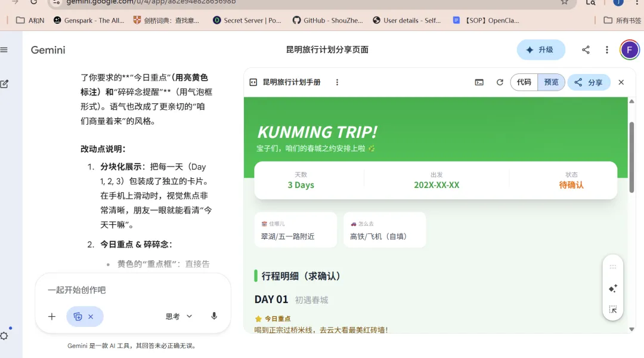Image resolution: width=644 pixels, height=358 pixels.
Task: Switch to the 代码 code tab
Action: [x=524, y=82]
